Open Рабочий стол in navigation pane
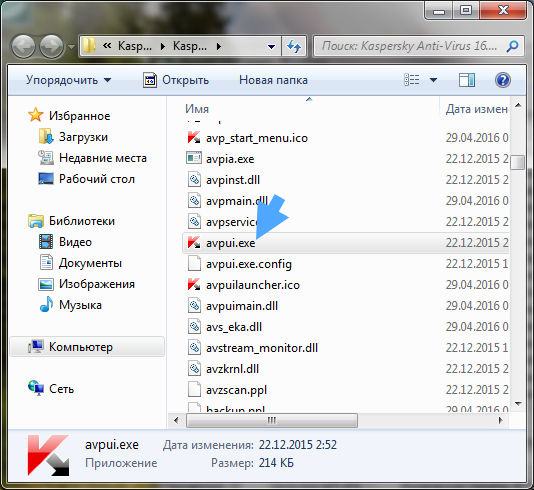This screenshot has width=534, height=490. click(87, 179)
